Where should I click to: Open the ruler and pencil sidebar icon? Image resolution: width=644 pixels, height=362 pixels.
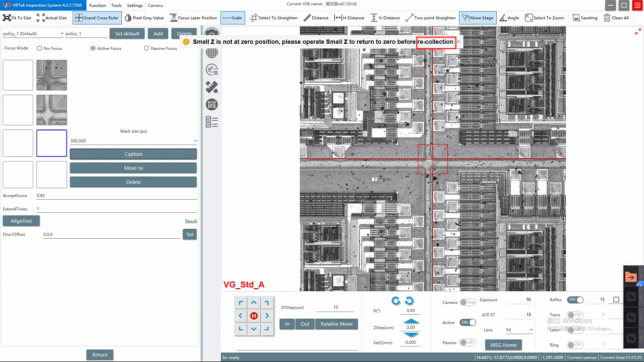tap(212, 87)
